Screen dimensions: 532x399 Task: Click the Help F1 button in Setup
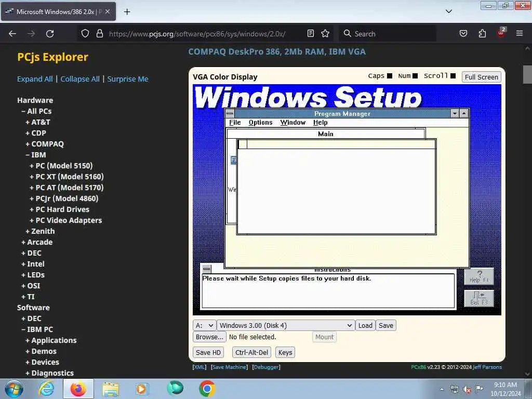click(479, 276)
